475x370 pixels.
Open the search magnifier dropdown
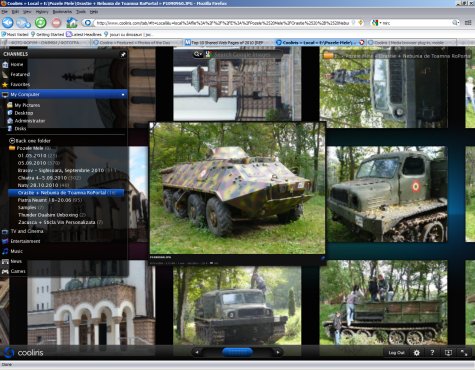(x=198, y=54)
